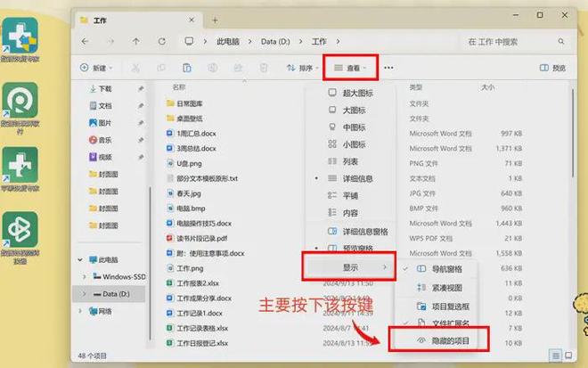Open the three-dot See more menu
The width and height of the screenshot is (588, 368).
(388, 68)
